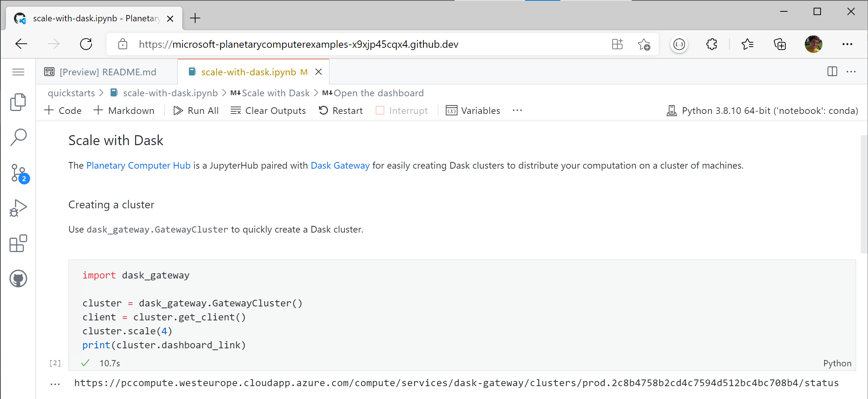Open the Explorer view in the activity bar
The height and width of the screenshot is (399, 868).
point(18,102)
